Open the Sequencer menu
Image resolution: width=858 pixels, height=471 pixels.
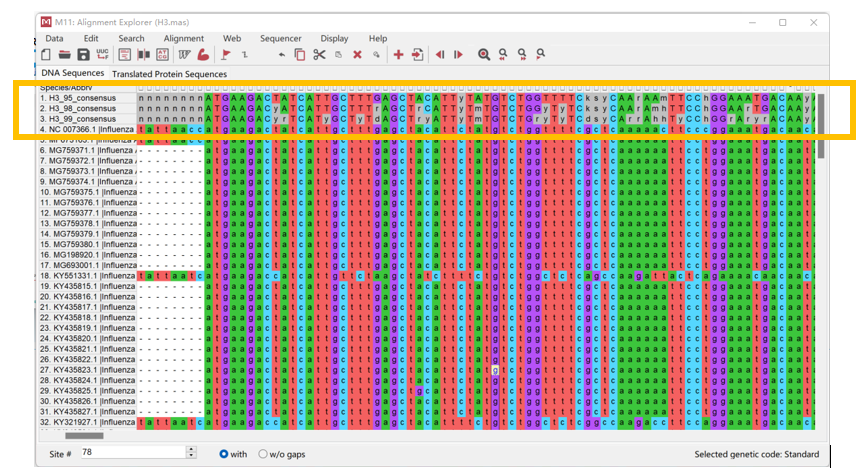(x=280, y=38)
